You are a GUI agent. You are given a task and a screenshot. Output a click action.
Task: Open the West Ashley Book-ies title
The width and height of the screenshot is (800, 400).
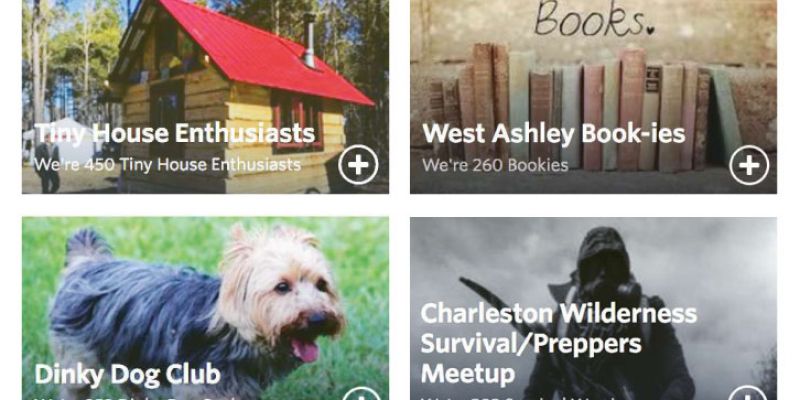pos(554,134)
